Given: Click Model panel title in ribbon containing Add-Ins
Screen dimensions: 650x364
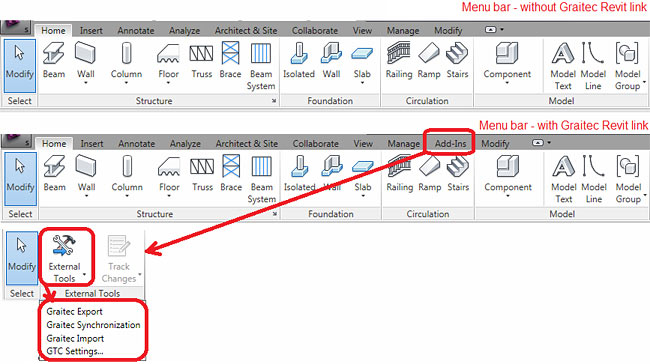Looking at the screenshot, I should click(562, 214).
